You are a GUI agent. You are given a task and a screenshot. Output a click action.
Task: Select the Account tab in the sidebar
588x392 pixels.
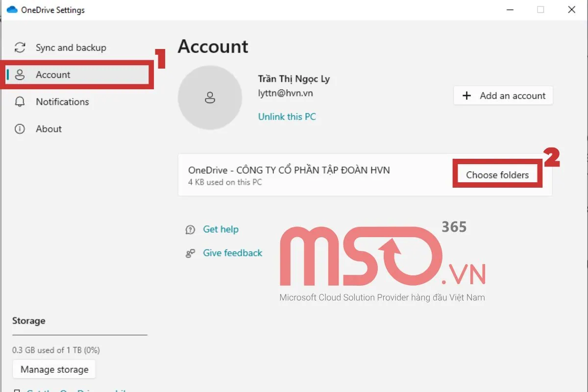[x=53, y=75]
